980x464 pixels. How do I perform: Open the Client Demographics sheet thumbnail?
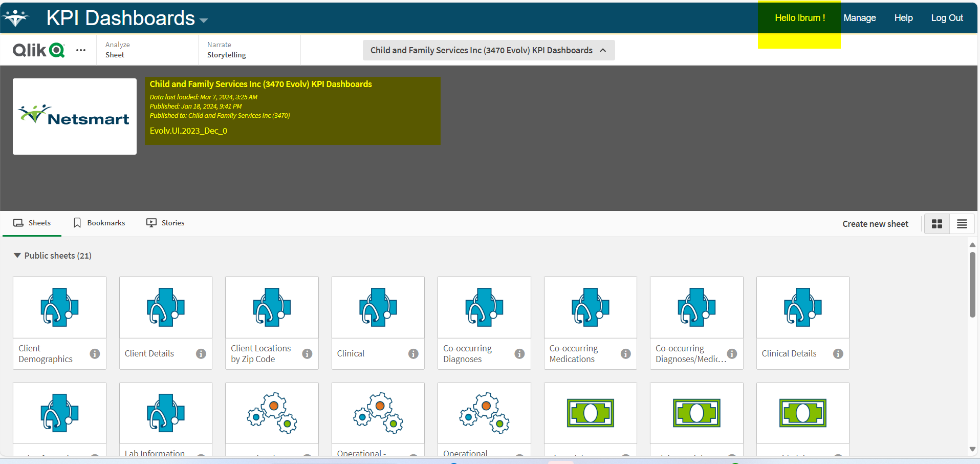59,307
